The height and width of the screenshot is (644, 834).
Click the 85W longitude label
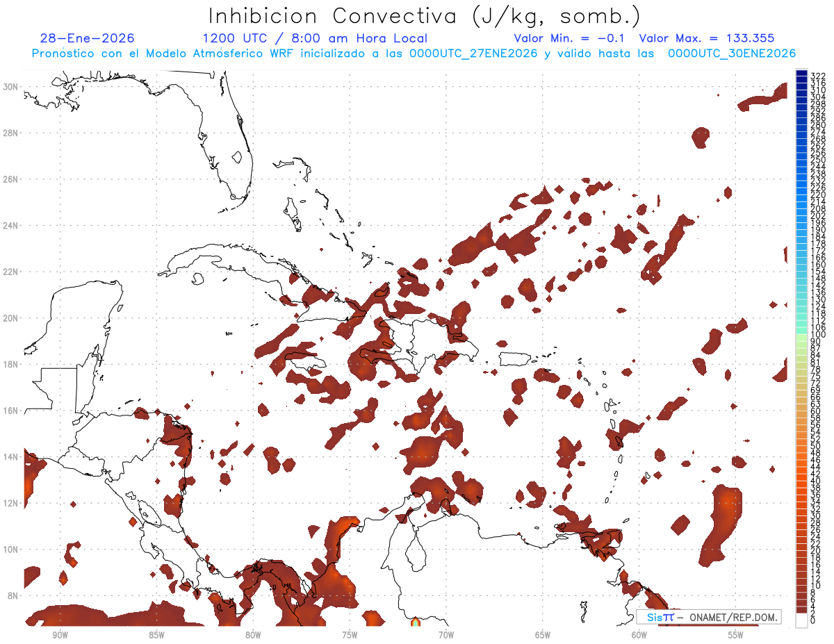[x=156, y=635]
